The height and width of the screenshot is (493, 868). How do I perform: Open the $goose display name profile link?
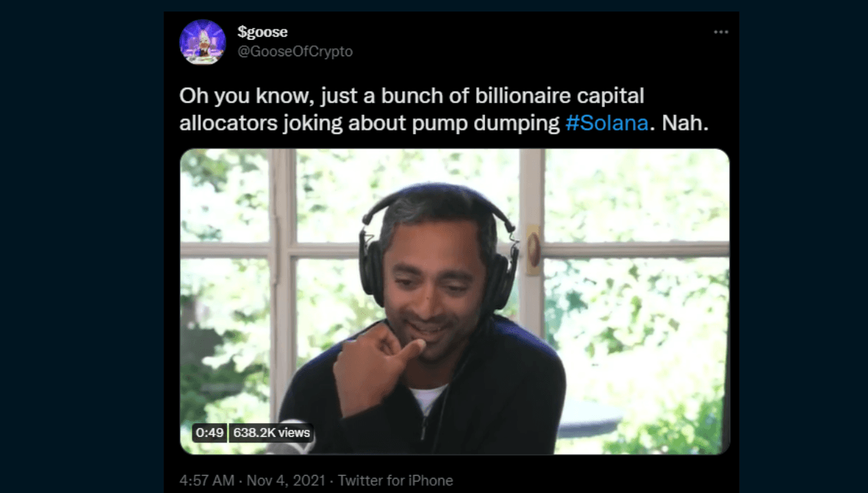click(x=262, y=32)
